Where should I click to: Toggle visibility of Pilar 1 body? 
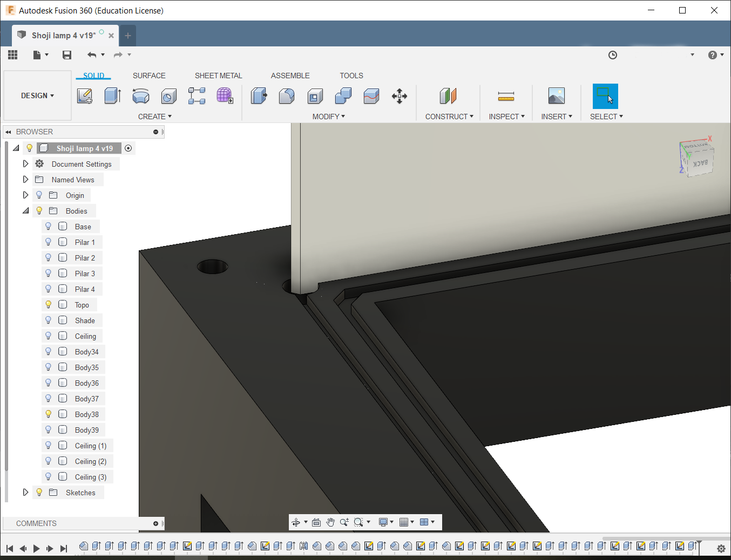(49, 242)
